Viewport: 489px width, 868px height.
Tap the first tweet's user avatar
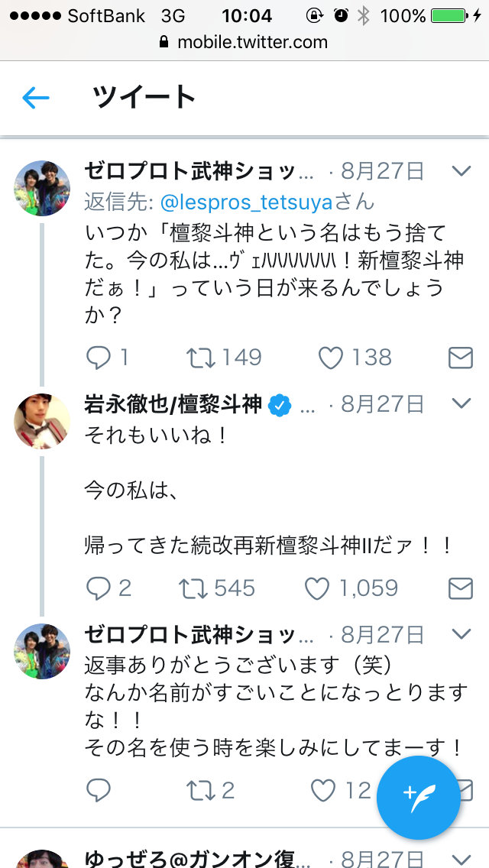[x=43, y=189]
